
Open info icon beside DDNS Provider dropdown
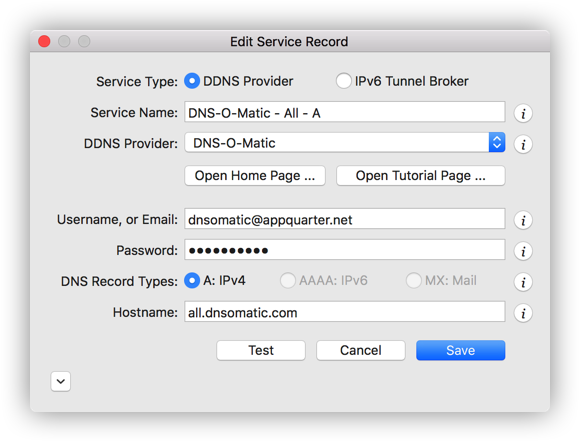coord(523,144)
